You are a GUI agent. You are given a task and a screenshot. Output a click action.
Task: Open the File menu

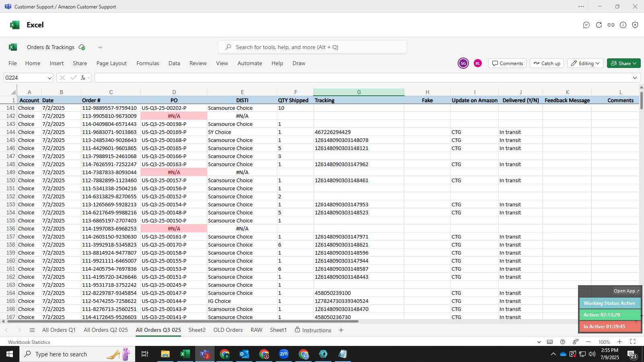coord(13,63)
